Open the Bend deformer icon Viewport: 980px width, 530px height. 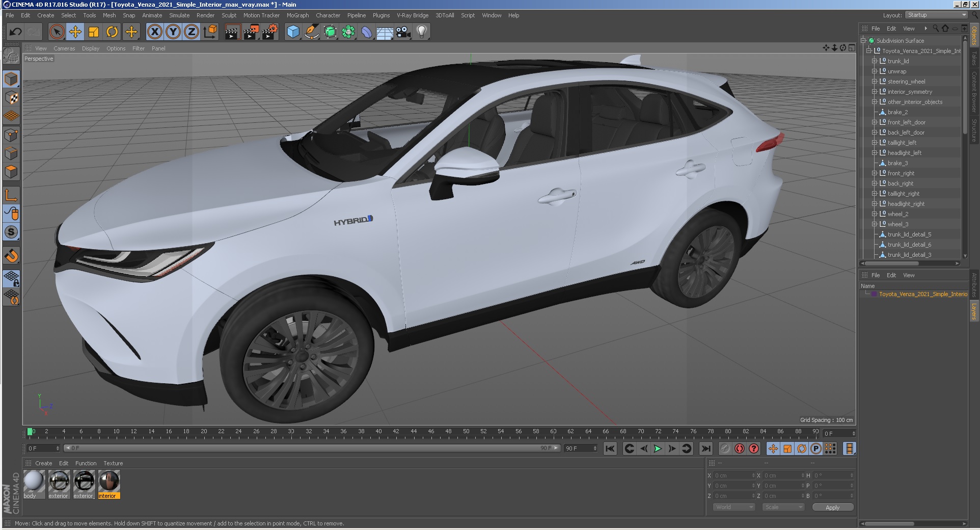(x=367, y=32)
